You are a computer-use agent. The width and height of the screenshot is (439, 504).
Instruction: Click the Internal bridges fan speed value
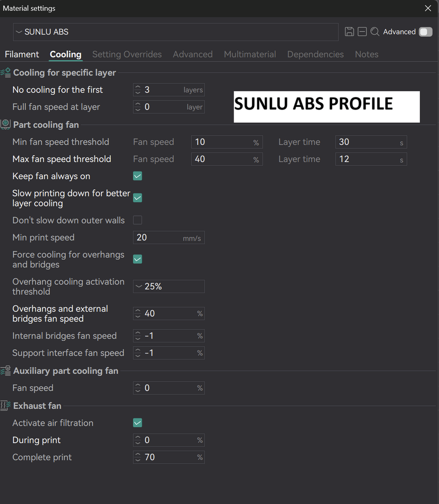click(169, 336)
